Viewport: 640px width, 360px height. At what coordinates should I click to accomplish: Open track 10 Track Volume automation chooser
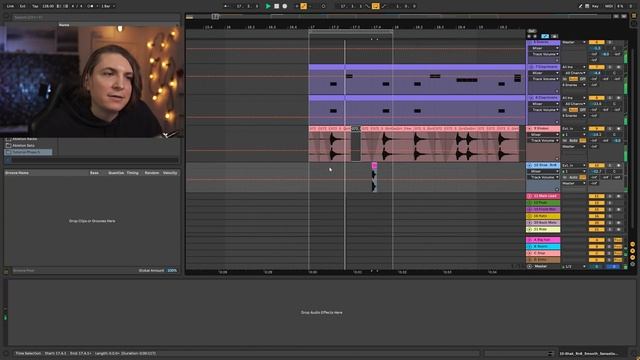544,177
